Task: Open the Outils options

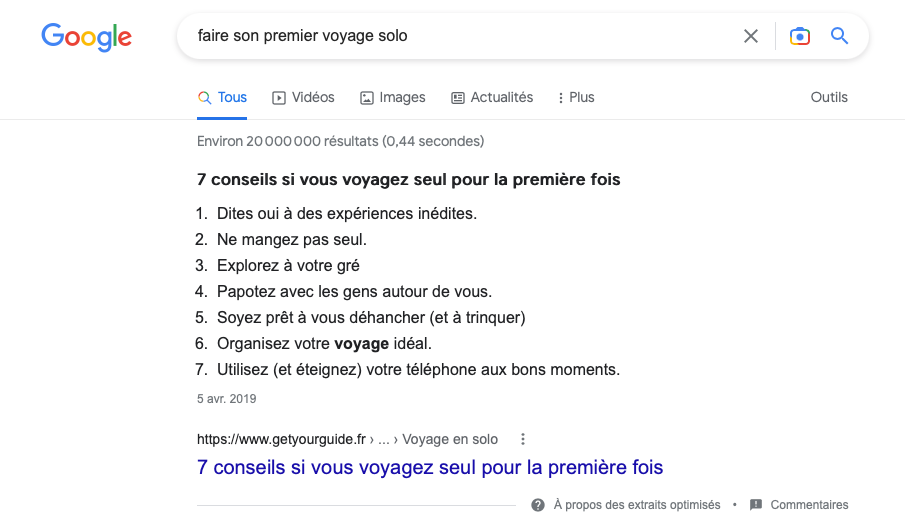Action: coord(829,98)
